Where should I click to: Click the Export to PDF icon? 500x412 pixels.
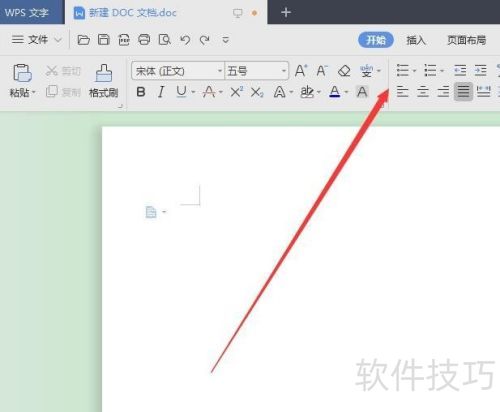[124, 40]
